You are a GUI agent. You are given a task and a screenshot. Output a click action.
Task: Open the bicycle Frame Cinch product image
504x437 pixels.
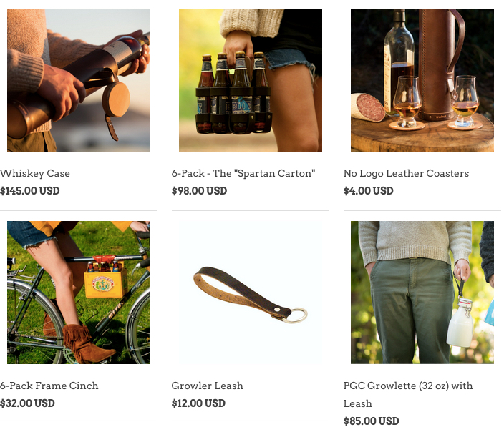79,293
